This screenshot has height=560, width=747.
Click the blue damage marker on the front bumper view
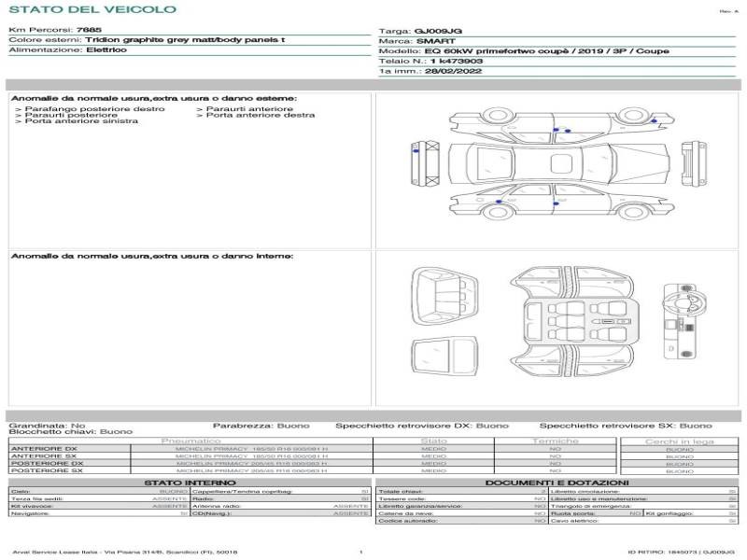coord(416,151)
